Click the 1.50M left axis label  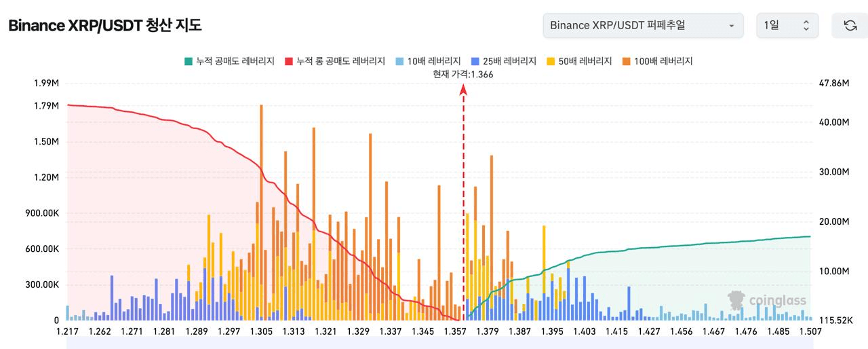(46, 141)
